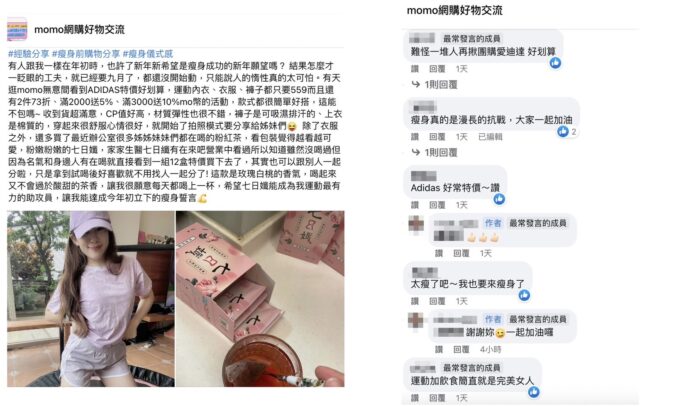Open the #瘦身前購物分享 hashtag
696x406 pixels.
point(86,54)
